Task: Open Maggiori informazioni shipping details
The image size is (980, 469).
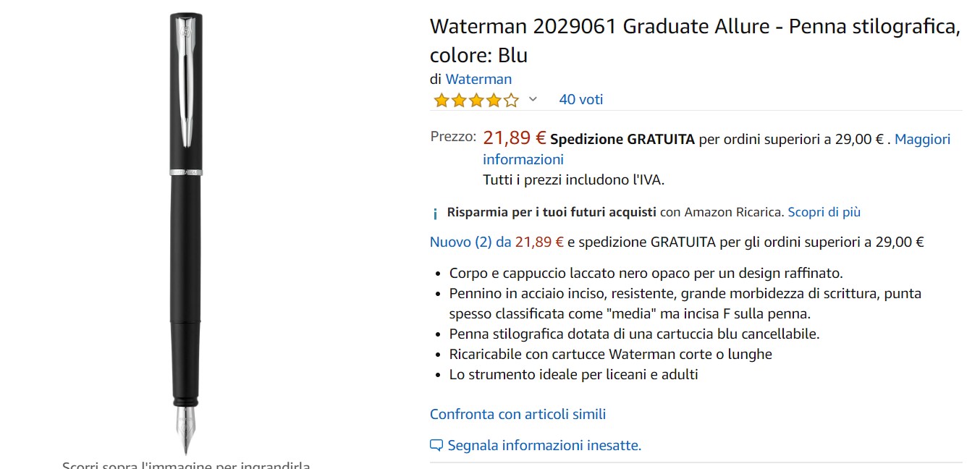Action: [717, 149]
